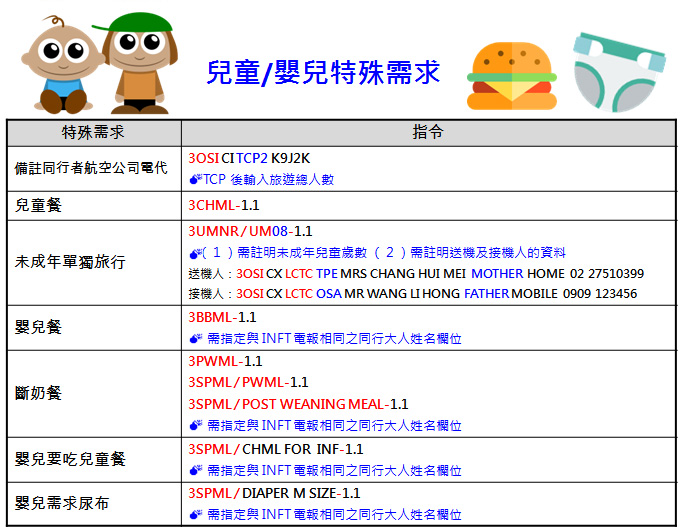Viewport: 682px width, 527px height.
Task: Click the baby cartoon character in blue shirt
Action: 63,64
